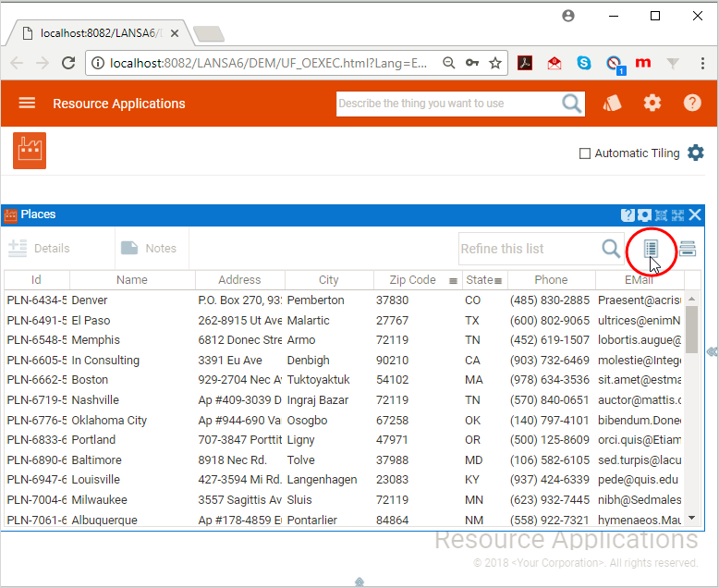
Task: Click the saved password key icon
Action: coord(472,63)
